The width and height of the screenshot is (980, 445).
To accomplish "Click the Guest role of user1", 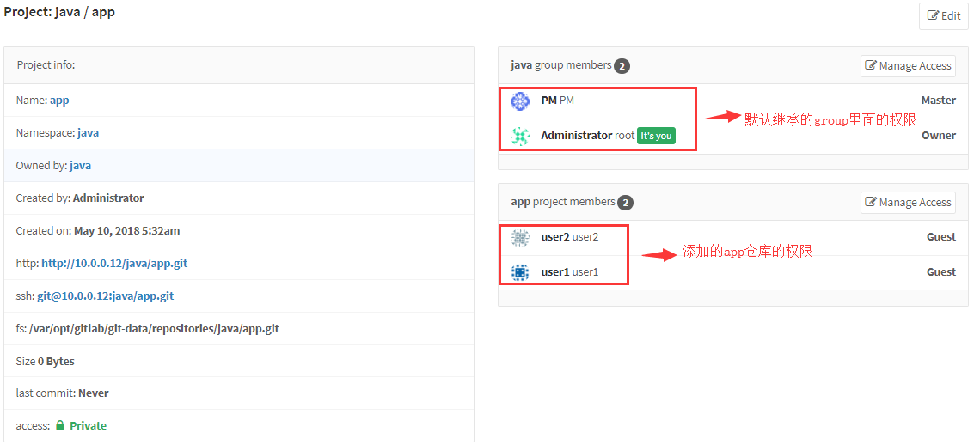I will point(941,271).
